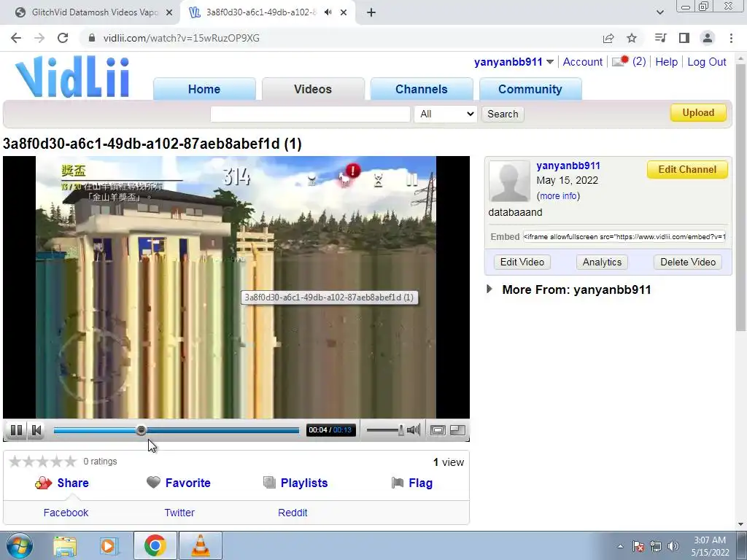Click the address bar URL
The image size is (747, 560).
(x=181, y=38)
